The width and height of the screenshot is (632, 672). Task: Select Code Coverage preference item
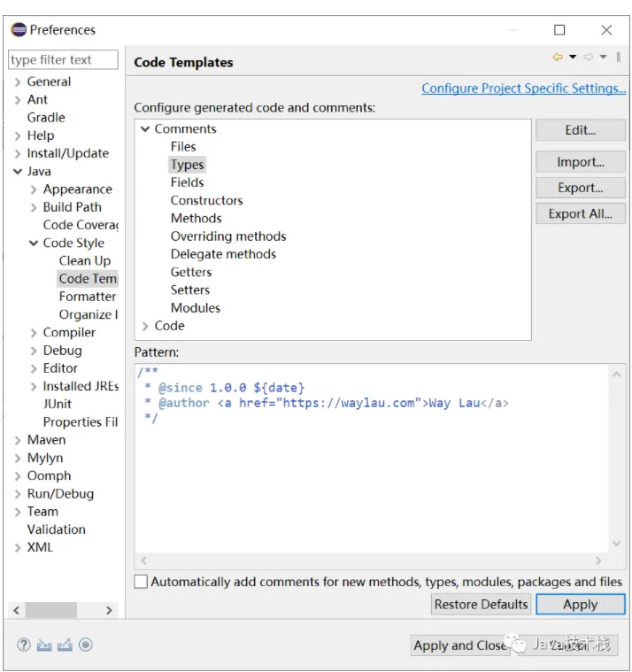[81, 225]
